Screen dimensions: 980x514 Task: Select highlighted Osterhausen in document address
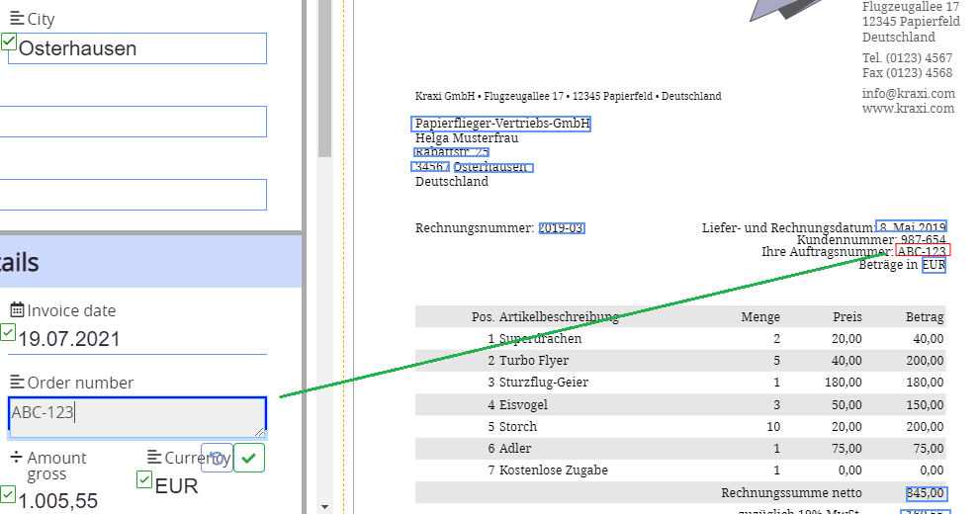click(493, 167)
